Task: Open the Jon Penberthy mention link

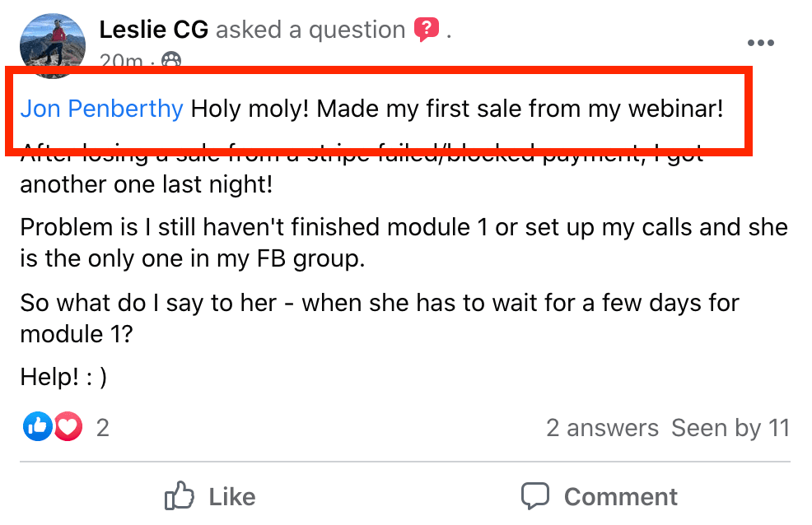Action: pos(102,109)
